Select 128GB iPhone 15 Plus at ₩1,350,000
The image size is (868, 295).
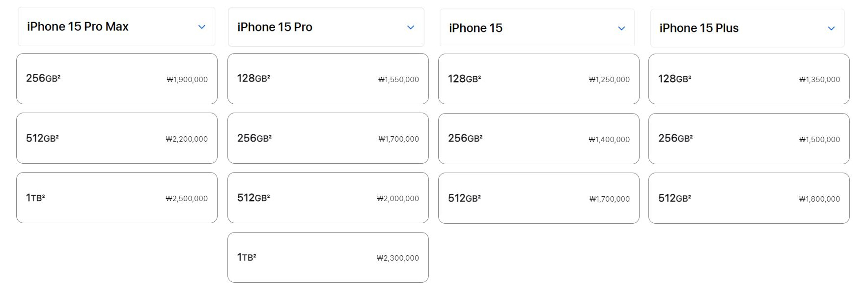pos(749,79)
